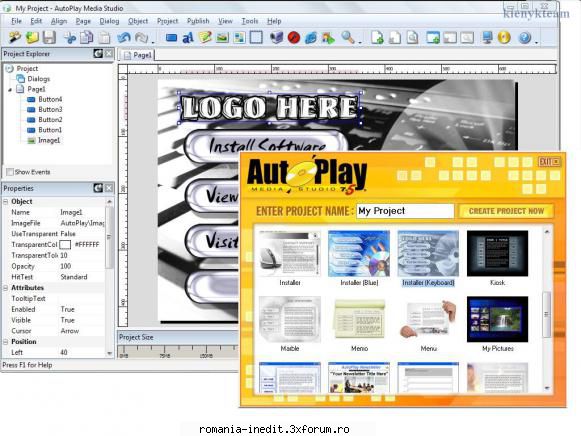Insert a Flash object with red icon
Viewport: 581px width, 436px height.
tap(293, 37)
